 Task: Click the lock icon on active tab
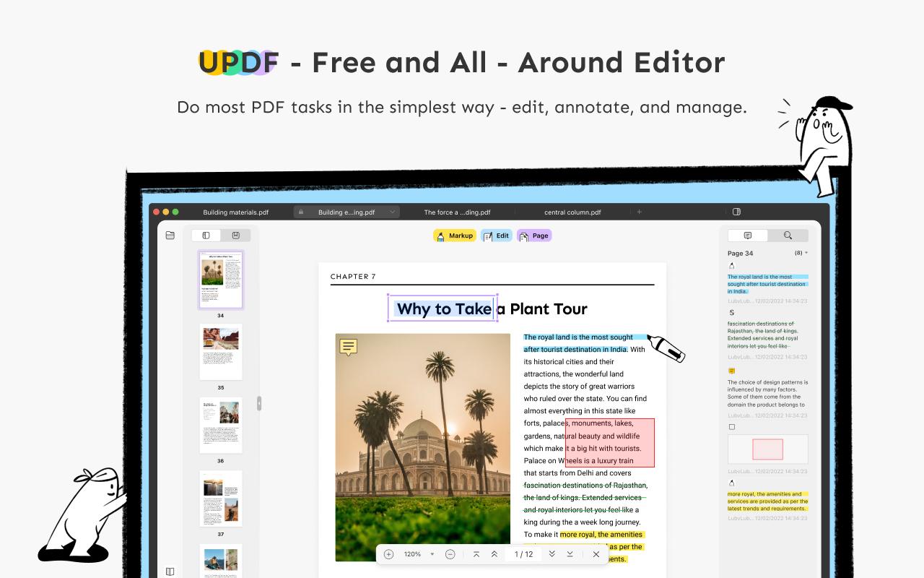tap(301, 212)
